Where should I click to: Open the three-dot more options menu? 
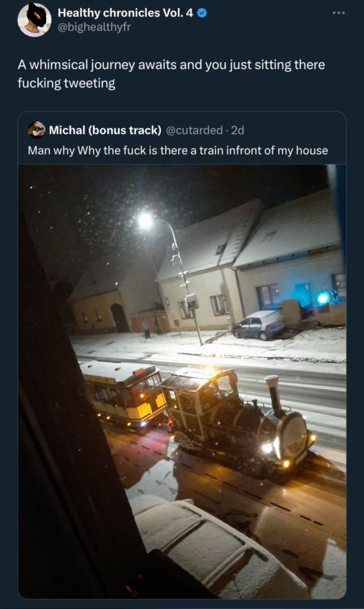339,13
